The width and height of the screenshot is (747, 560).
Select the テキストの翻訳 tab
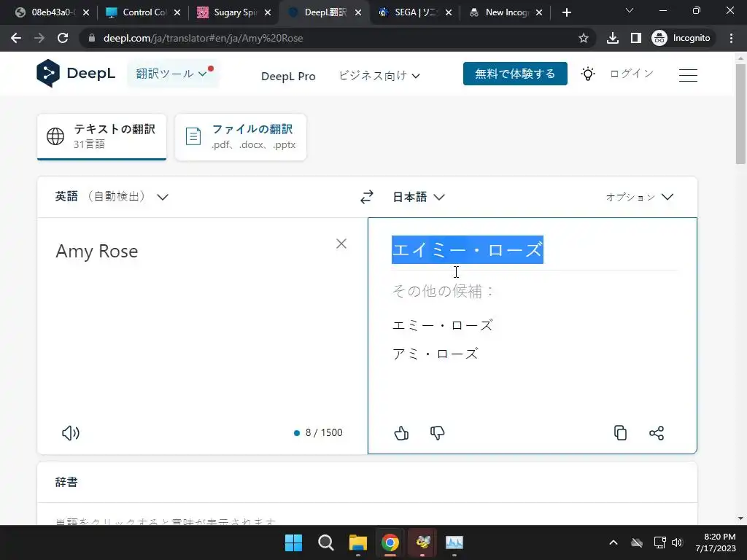(102, 136)
